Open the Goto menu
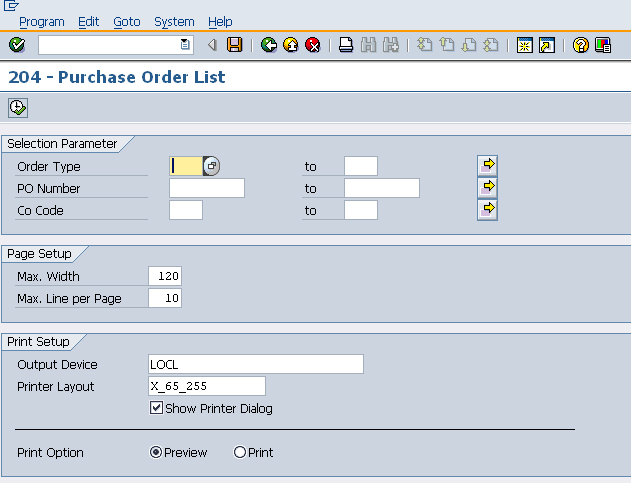631x483 pixels. 127,21
